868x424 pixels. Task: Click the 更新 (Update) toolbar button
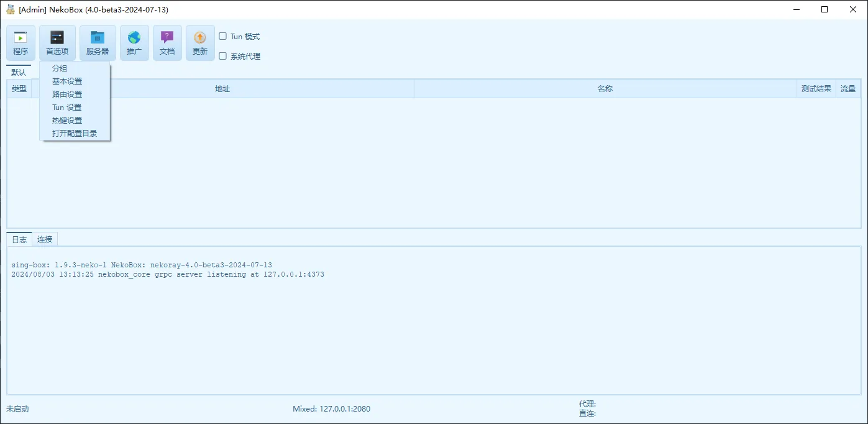point(200,43)
